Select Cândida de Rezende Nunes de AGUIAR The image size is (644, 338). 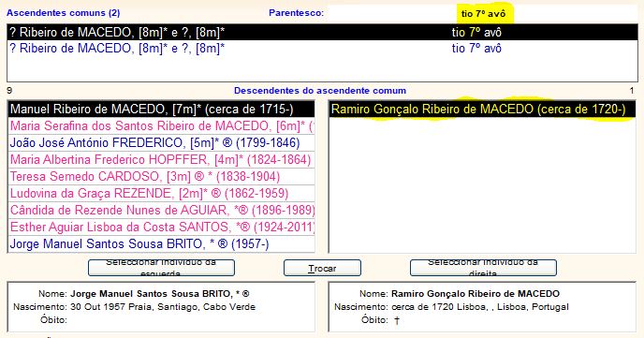161,211
